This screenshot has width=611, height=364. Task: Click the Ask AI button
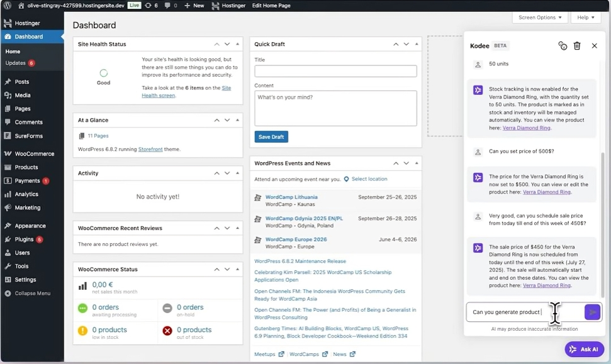[584, 349]
